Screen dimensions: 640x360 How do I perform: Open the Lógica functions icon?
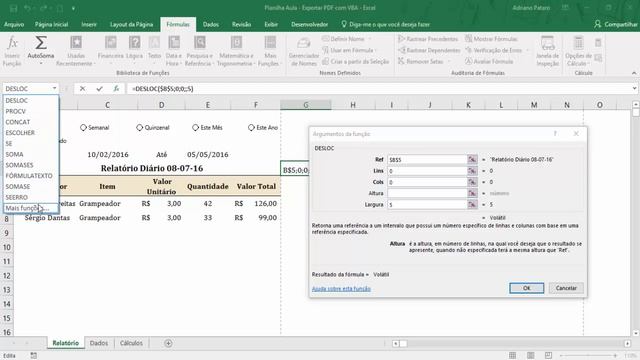pyautogui.click(x=134, y=42)
